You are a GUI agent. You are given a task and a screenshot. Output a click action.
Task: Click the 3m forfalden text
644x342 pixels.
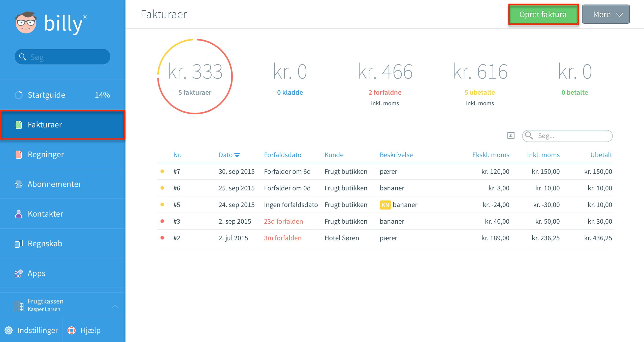[283, 238]
